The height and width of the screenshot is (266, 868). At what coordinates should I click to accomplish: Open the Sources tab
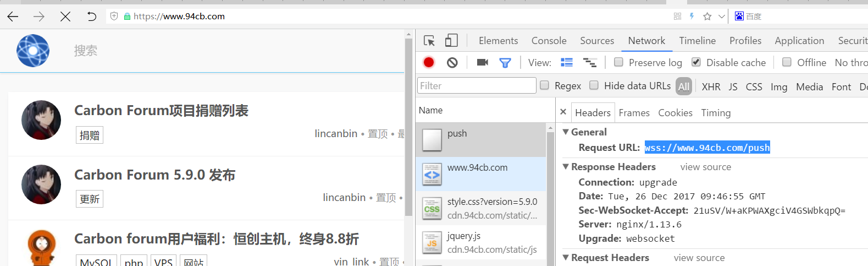(x=597, y=41)
